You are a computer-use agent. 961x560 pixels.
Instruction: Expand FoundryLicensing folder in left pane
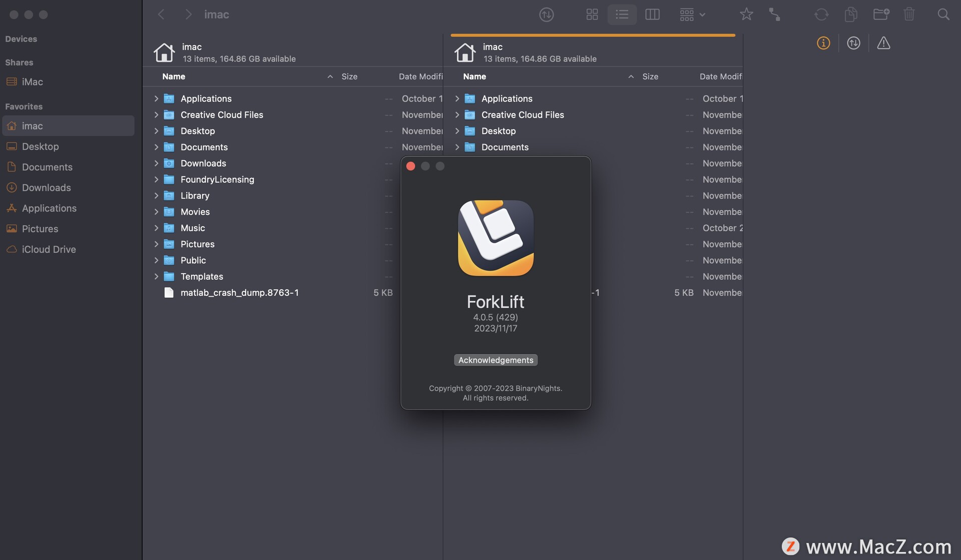(156, 179)
